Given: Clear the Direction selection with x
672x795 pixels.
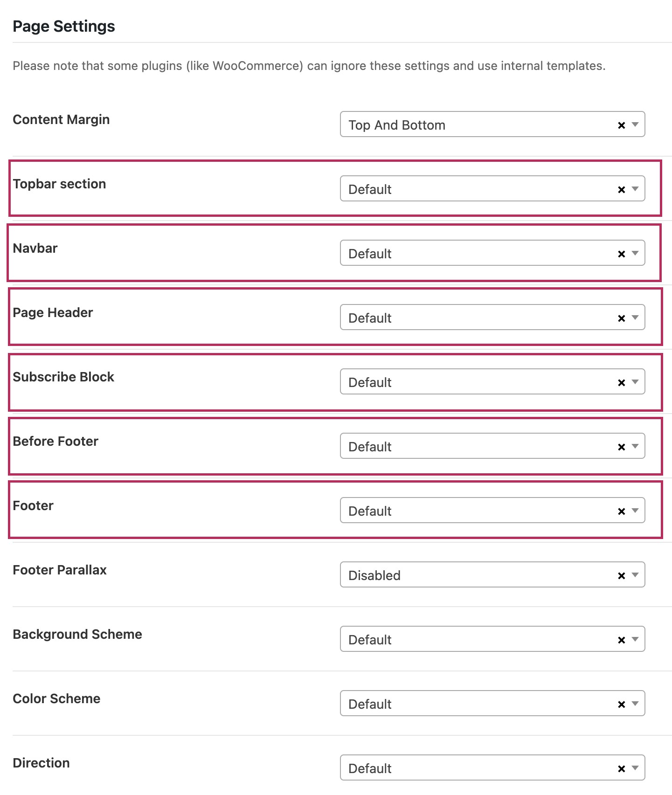Looking at the screenshot, I should [621, 768].
